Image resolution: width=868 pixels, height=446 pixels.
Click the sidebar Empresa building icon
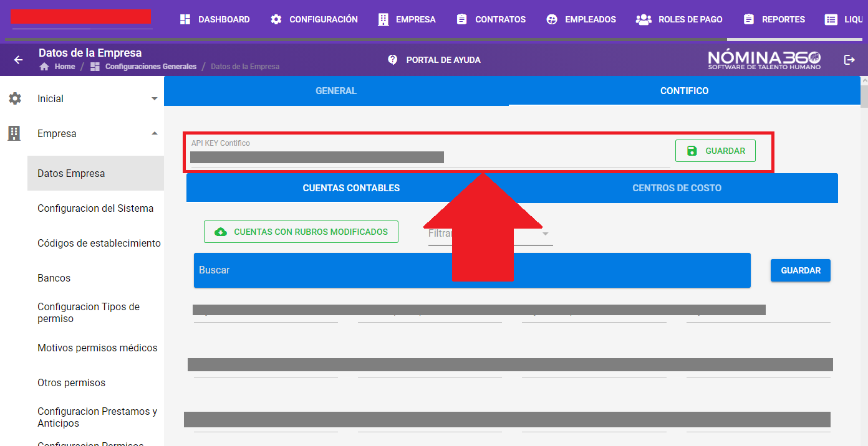point(14,133)
